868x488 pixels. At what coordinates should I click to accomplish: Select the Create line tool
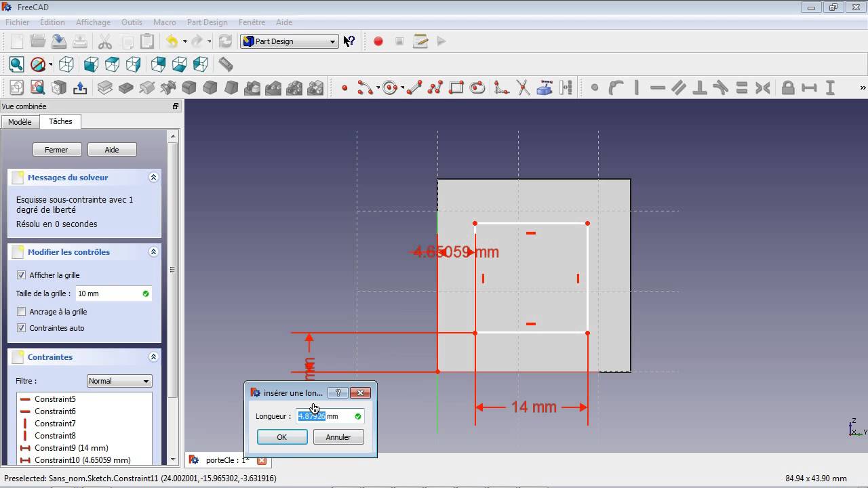[414, 87]
